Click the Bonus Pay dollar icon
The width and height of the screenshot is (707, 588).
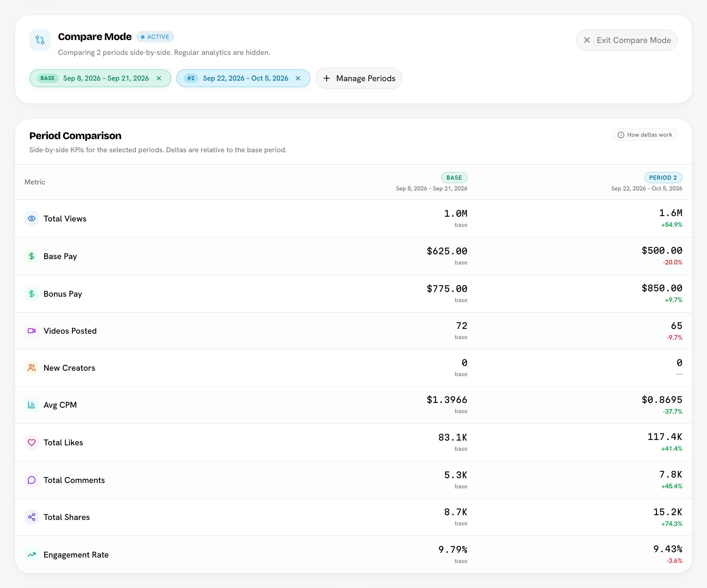click(32, 294)
